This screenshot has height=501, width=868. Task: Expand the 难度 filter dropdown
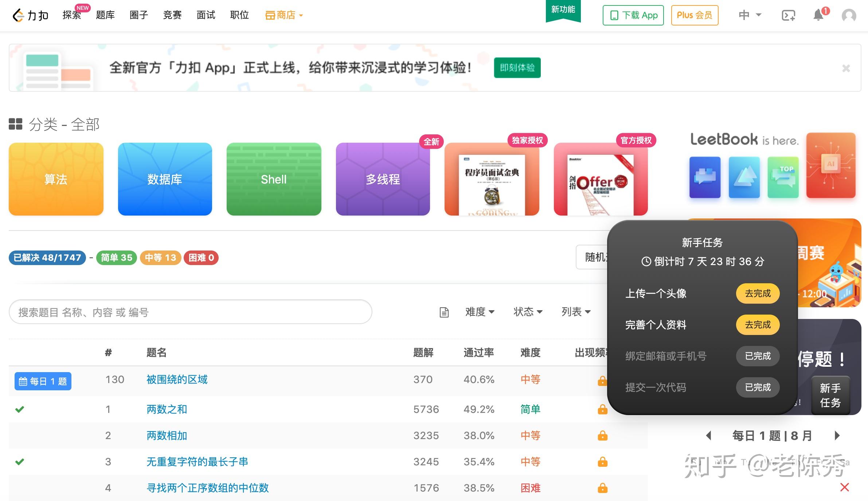pos(480,312)
